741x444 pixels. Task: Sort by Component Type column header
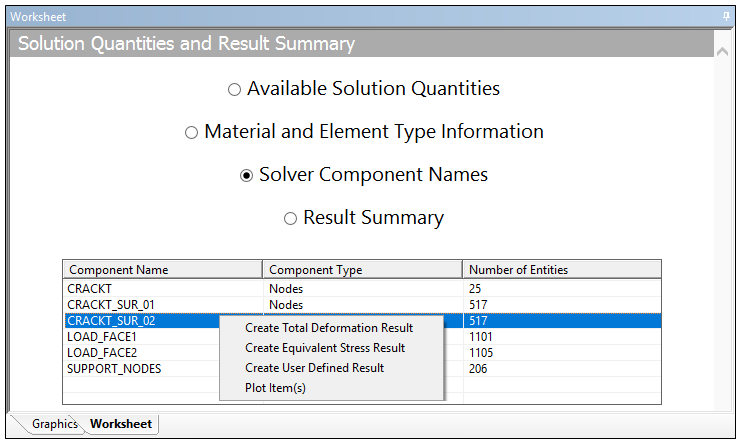pyautogui.click(x=362, y=270)
